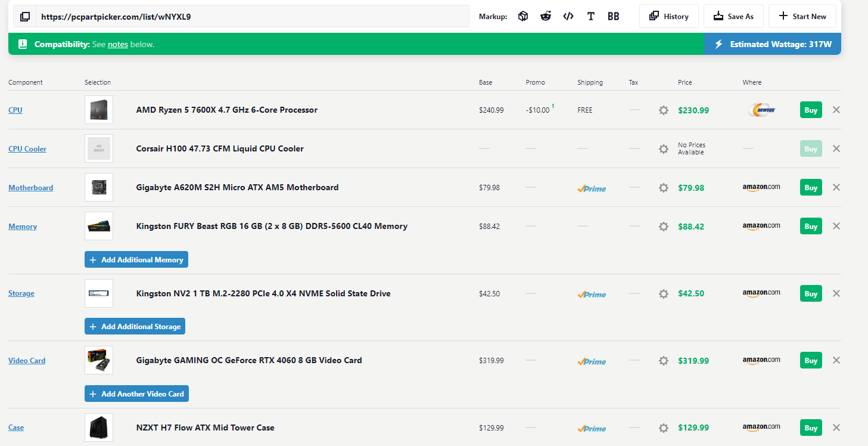Viewport: 868px width, 446px height.
Task: Select the BBCode markup icon
Action: tap(614, 17)
